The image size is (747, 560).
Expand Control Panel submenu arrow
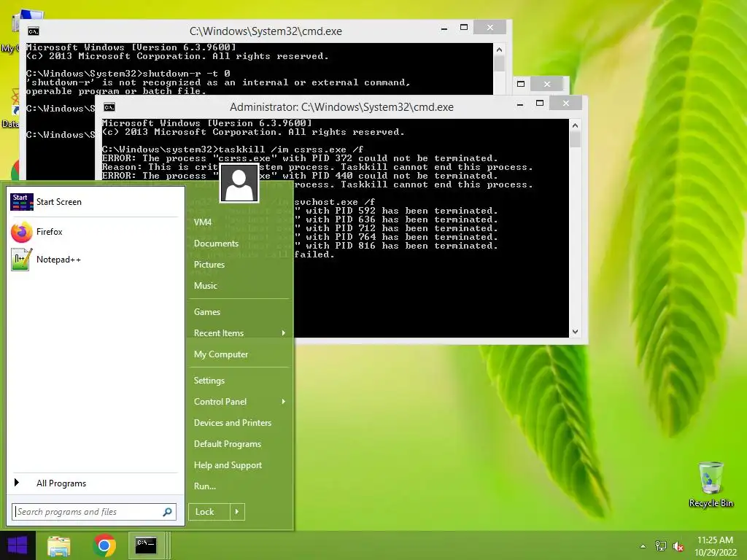[284, 402]
